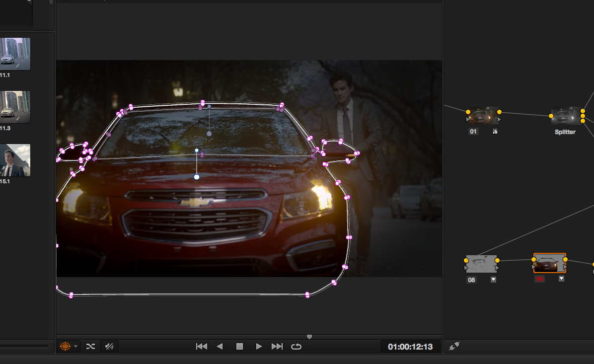The height and width of the screenshot is (364, 594).
Task: Click node 09 key input triangle
Action: [534, 267]
